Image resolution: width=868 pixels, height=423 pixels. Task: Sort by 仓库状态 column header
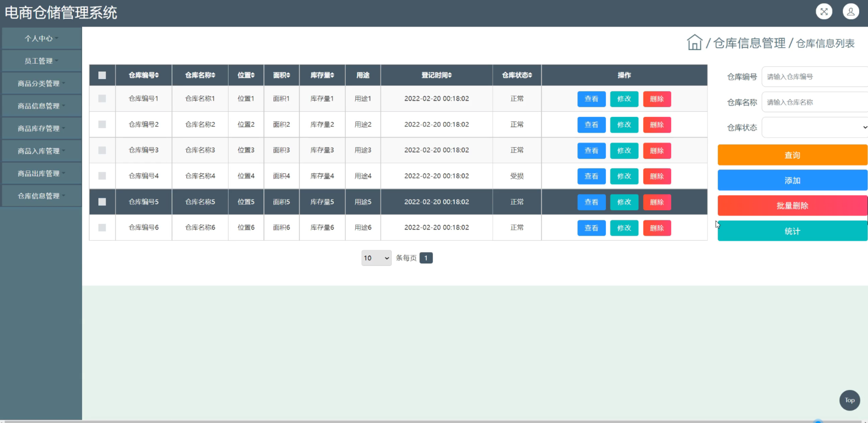click(517, 75)
